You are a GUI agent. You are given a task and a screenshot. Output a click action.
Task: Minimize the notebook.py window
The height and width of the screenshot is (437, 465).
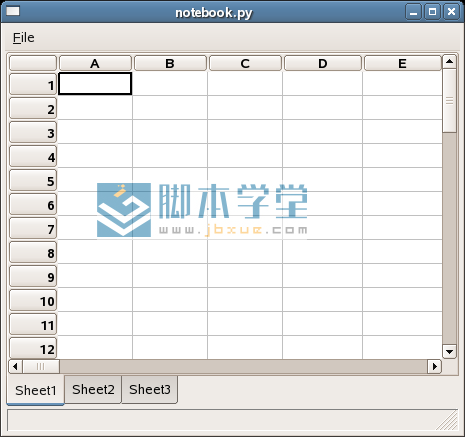pos(414,12)
